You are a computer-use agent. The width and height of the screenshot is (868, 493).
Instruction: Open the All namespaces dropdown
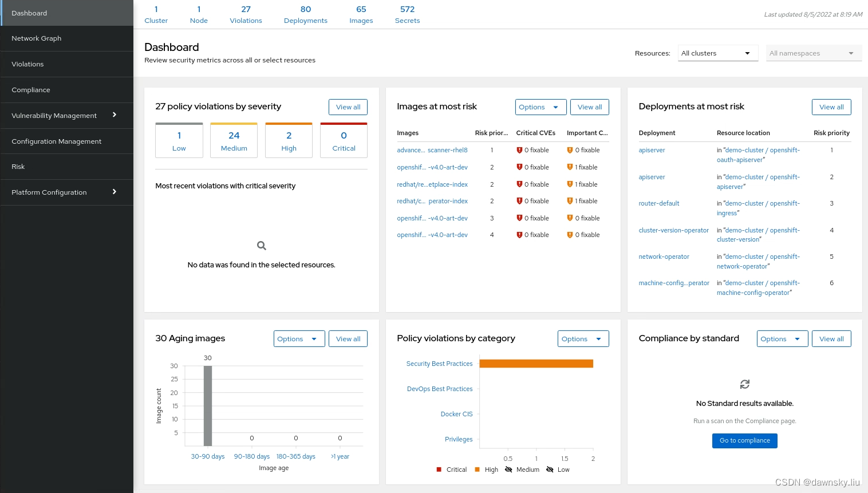(x=814, y=53)
